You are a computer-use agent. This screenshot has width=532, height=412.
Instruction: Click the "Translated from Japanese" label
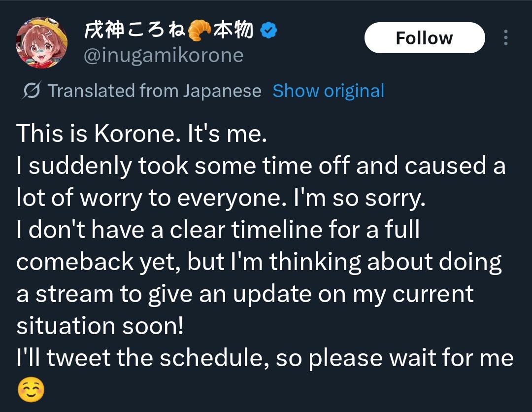pyautogui.click(x=154, y=91)
